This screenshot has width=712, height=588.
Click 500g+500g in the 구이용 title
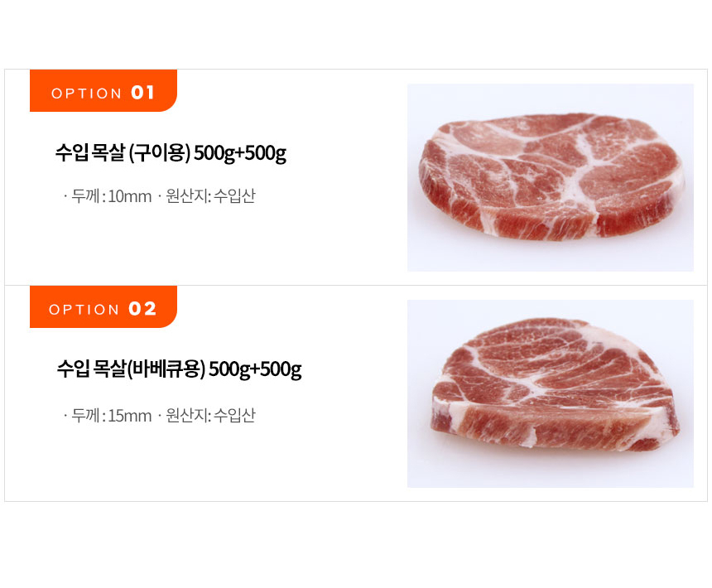(240, 153)
